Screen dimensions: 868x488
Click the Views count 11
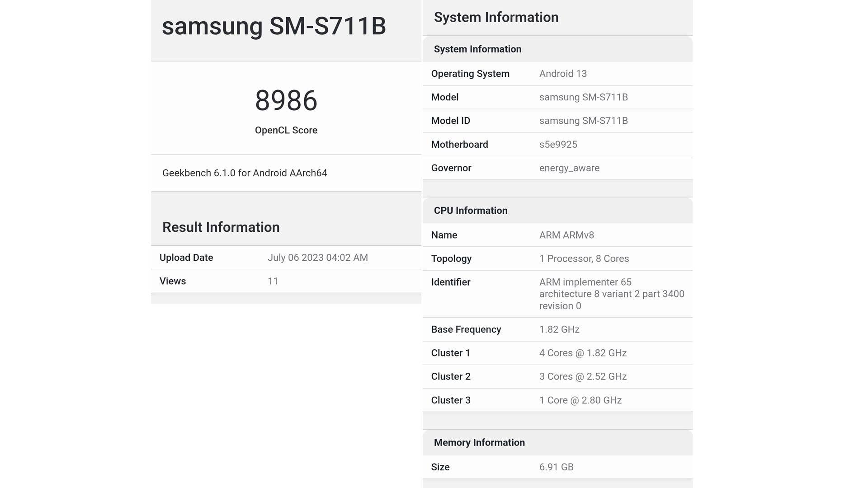(273, 281)
